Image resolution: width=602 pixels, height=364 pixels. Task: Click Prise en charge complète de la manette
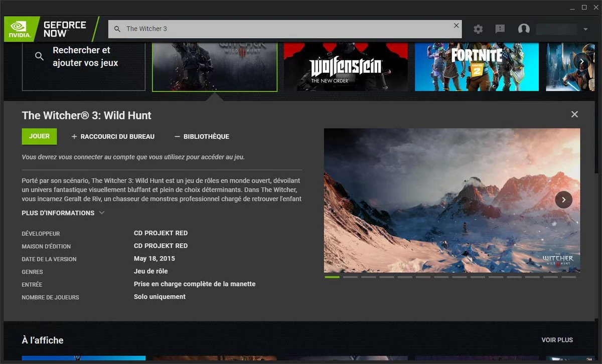pyautogui.click(x=195, y=284)
